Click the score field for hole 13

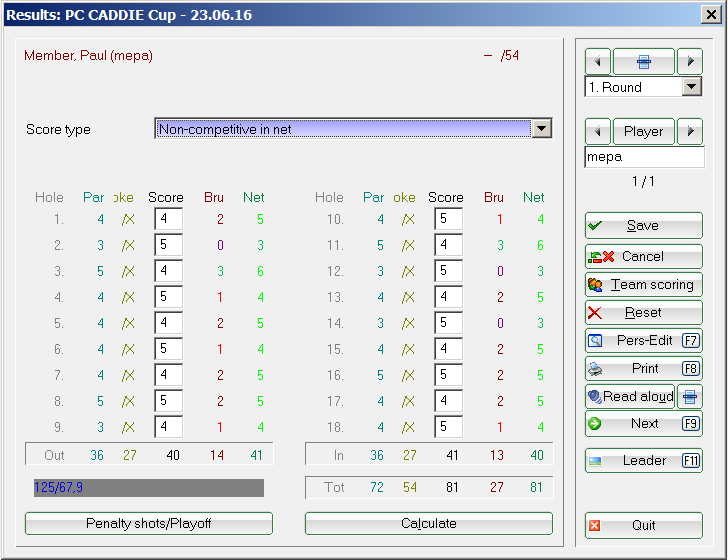tap(448, 297)
